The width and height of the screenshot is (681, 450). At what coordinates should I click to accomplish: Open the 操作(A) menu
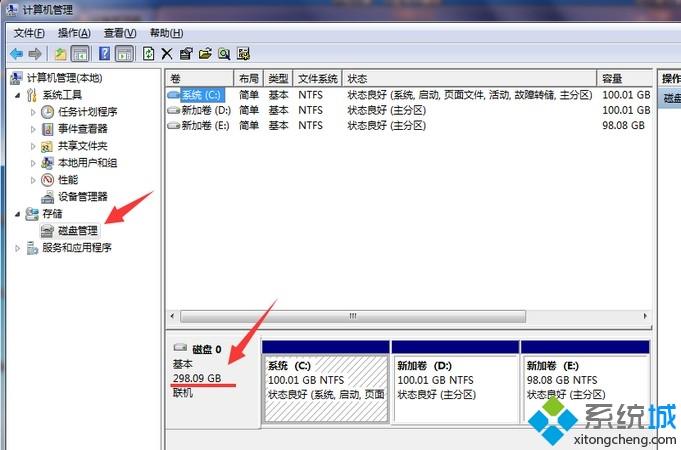74,33
